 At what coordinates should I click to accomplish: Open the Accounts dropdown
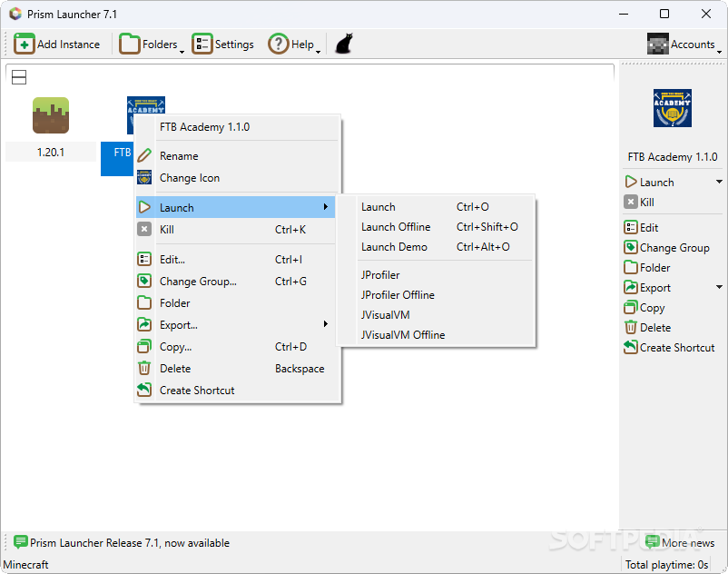pos(684,45)
